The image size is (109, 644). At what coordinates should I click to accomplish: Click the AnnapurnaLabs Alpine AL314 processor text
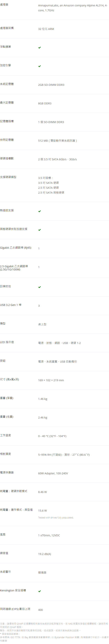73,8
